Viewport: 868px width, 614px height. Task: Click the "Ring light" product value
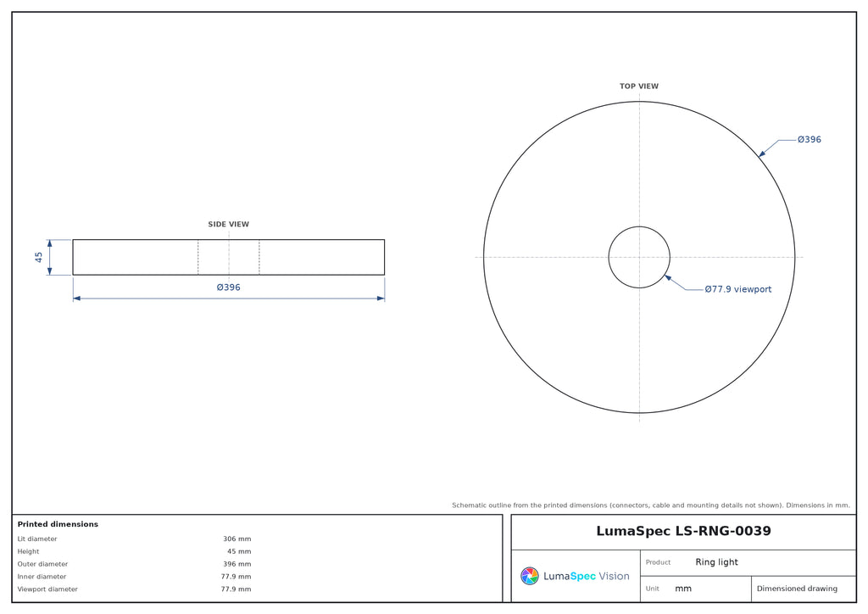(x=717, y=562)
